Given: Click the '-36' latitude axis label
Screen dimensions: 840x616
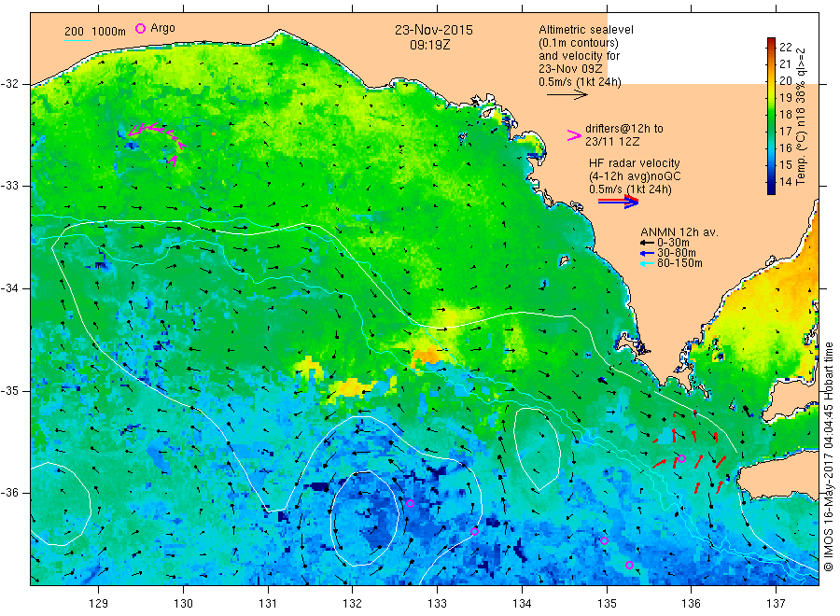Looking at the screenshot, I should click(9, 493).
